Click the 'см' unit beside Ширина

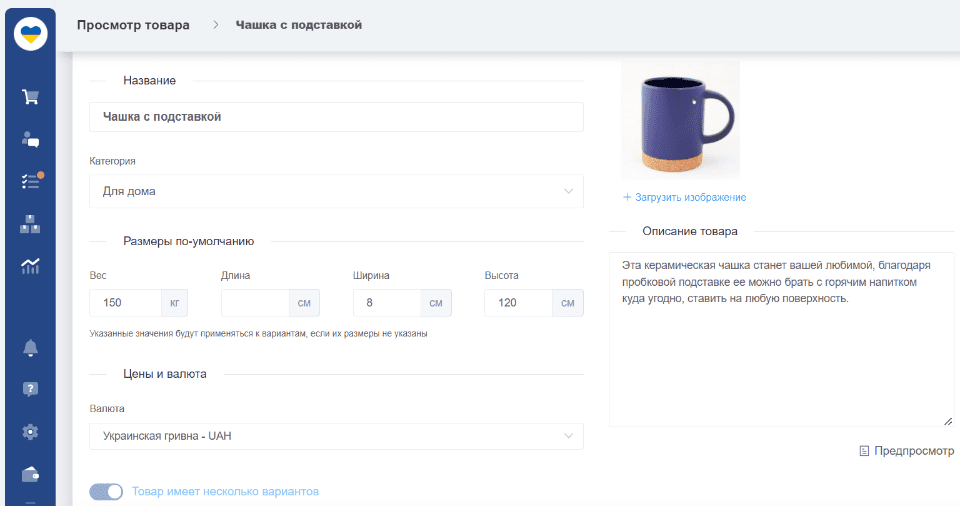tap(436, 303)
